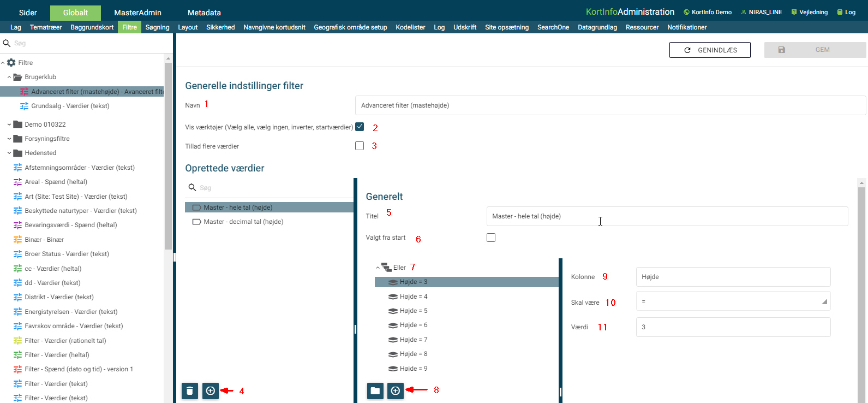This screenshot has height=403, width=868.
Task: Open the MasterAdmin tab
Action: (137, 13)
